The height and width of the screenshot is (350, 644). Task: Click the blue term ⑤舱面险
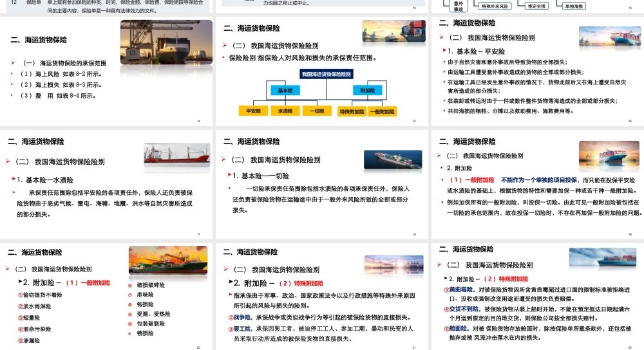[x=457, y=329]
